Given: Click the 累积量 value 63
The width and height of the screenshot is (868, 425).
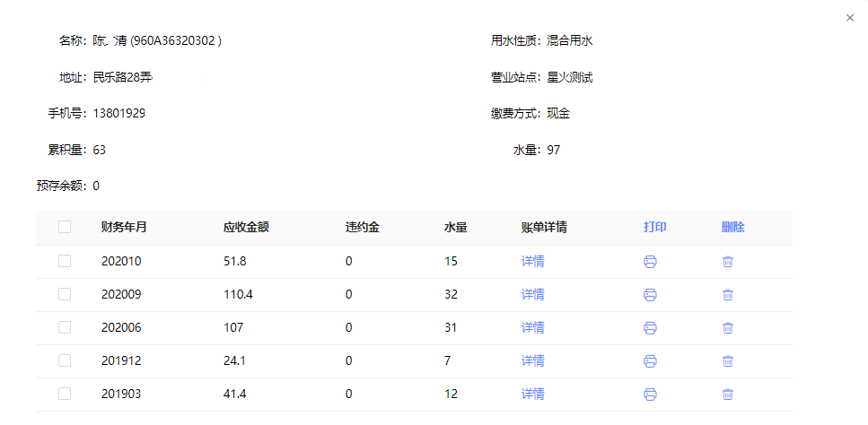Looking at the screenshot, I should [99, 150].
